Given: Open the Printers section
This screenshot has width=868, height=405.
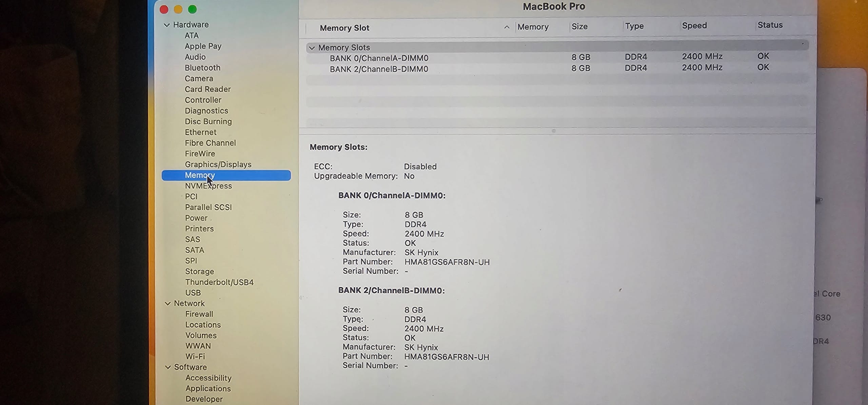Looking at the screenshot, I should [199, 229].
